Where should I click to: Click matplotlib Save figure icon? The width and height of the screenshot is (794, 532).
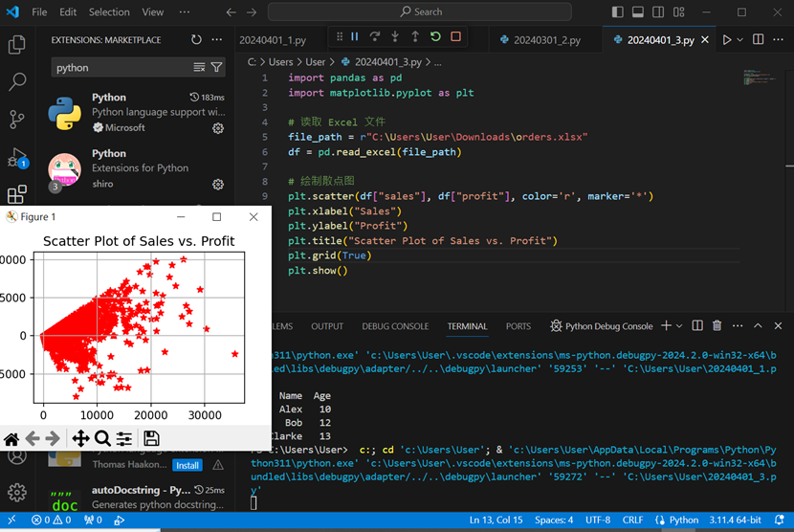point(151,438)
